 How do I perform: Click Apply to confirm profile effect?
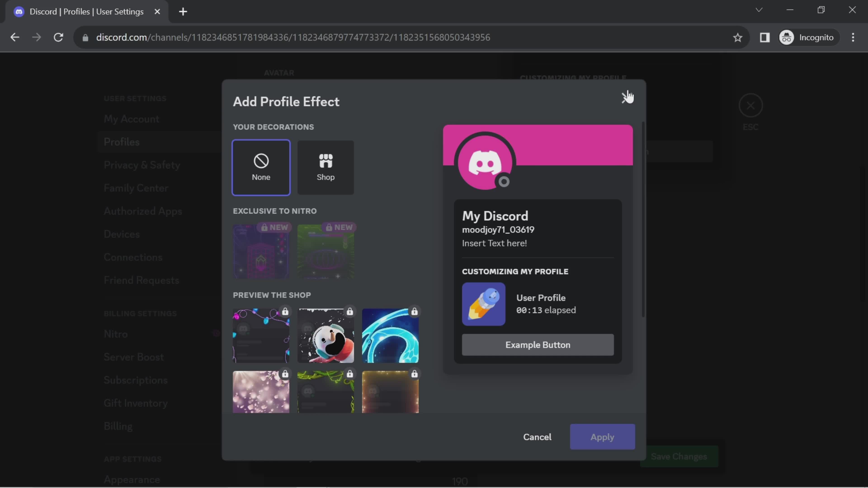(x=603, y=437)
